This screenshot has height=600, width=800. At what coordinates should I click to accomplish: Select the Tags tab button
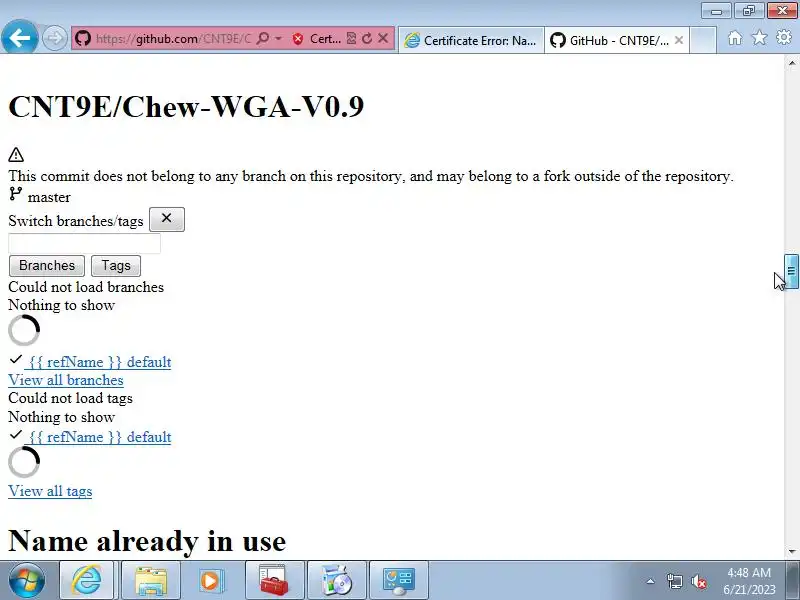point(116,266)
